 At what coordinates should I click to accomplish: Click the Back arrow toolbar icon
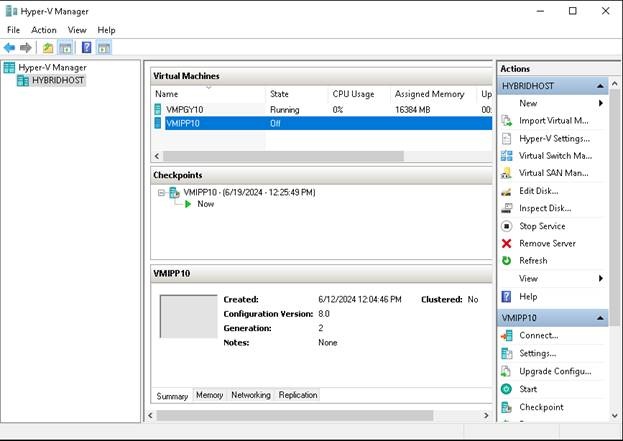[x=9, y=48]
